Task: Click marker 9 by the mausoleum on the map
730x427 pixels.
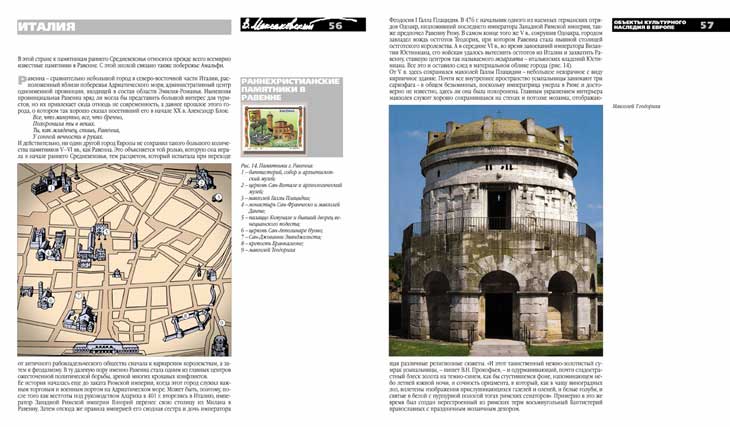Action: point(222,322)
